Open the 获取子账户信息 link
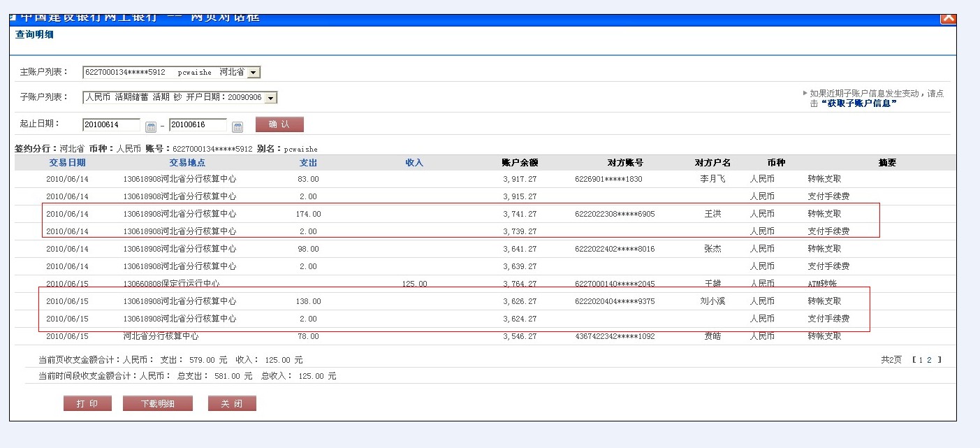 pyautogui.click(x=858, y=103)
